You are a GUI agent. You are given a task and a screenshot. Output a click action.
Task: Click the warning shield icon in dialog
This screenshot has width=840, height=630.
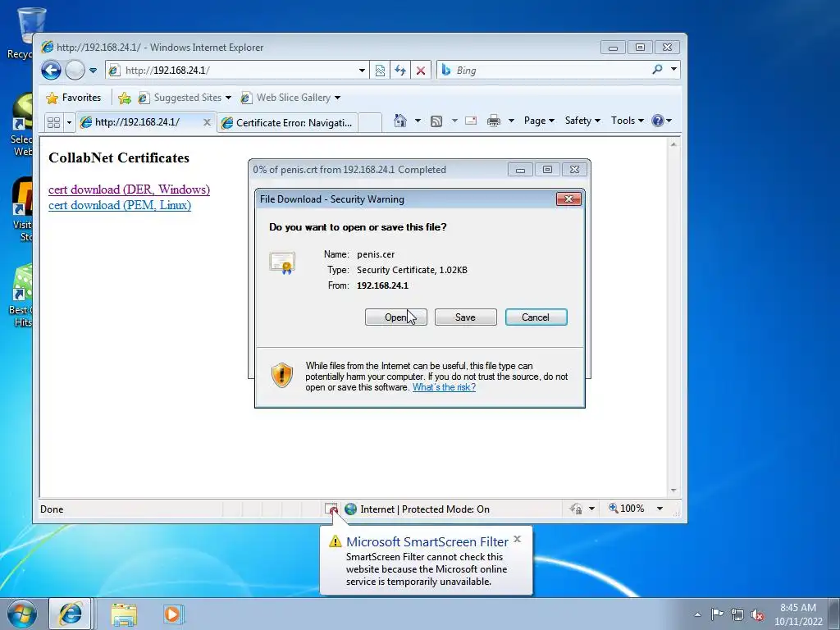tap(282, 375)
